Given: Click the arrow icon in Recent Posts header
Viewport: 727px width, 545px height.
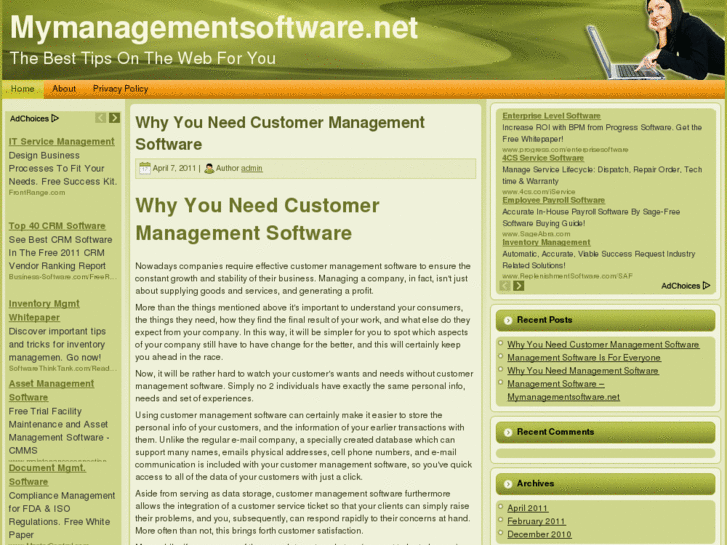Looking at the screenshot, I should coord(508,321).
